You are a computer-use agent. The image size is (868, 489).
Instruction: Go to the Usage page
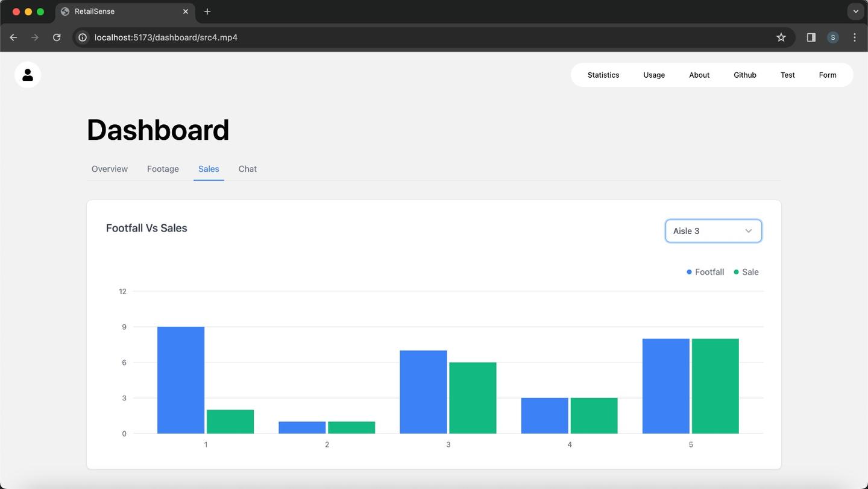[x=654, y=75]
